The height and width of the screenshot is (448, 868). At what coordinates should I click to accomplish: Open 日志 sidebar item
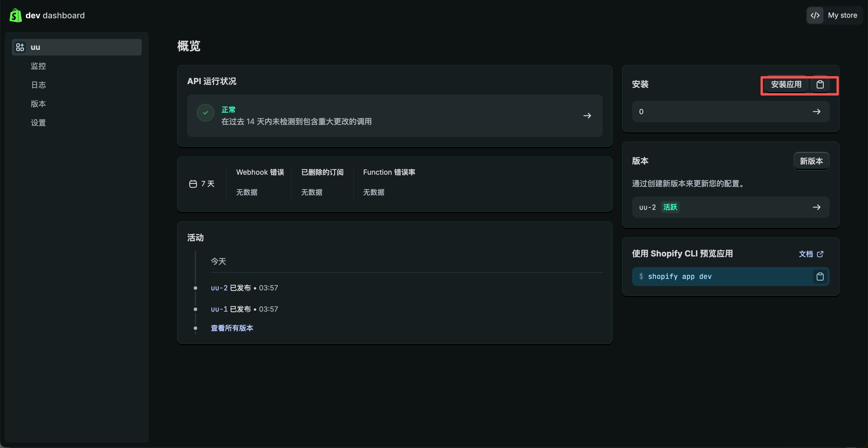(x=38, y=85)
